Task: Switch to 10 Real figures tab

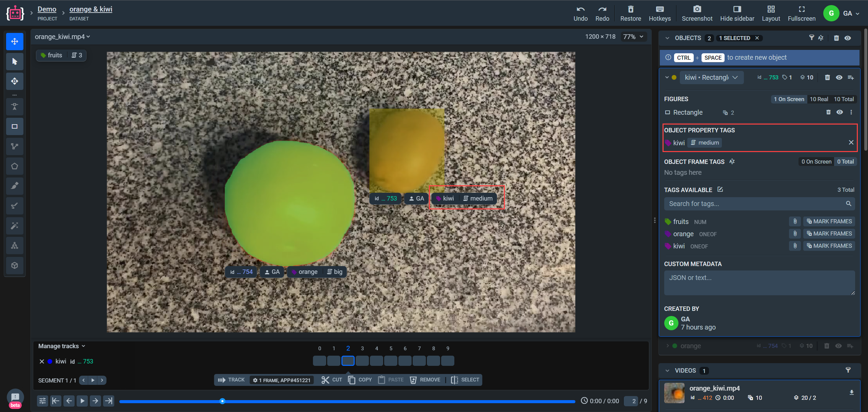Action: [819, 99]
